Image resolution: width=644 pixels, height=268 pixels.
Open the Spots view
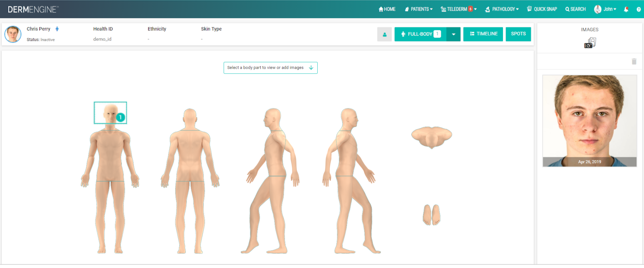click(518, 34)
